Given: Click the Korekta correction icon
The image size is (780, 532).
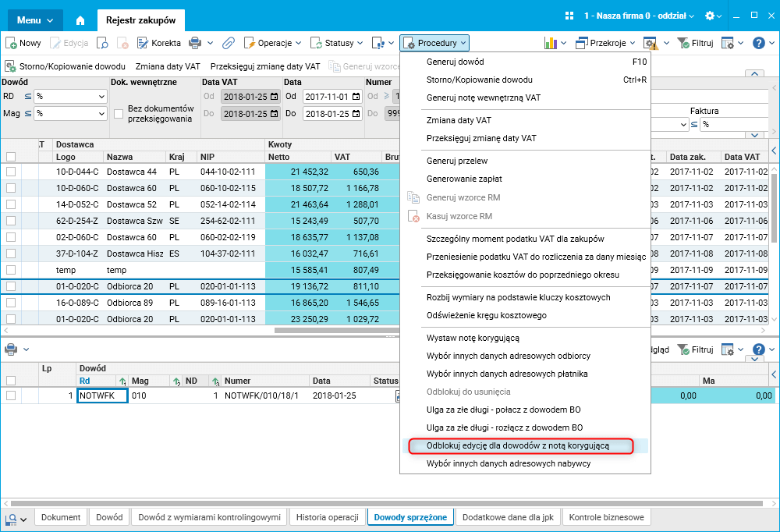Looking at the screenshot, I should click(x=143, y=44).
